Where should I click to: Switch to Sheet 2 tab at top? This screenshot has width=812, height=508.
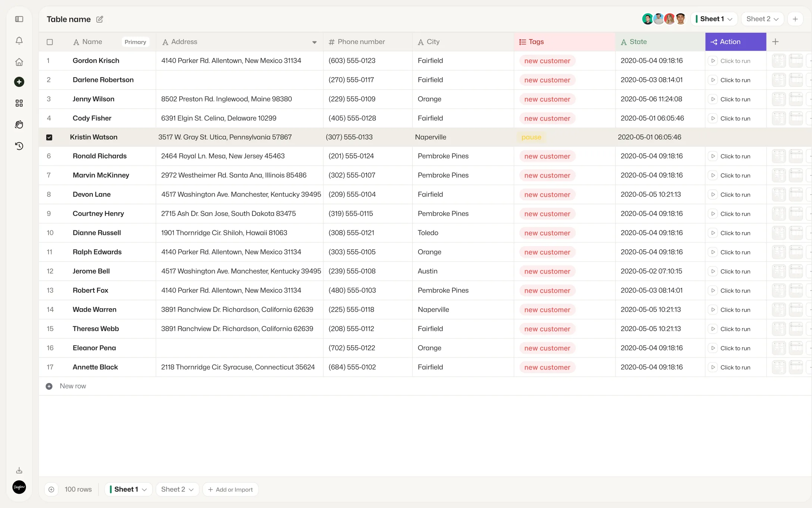pos(762,19)
